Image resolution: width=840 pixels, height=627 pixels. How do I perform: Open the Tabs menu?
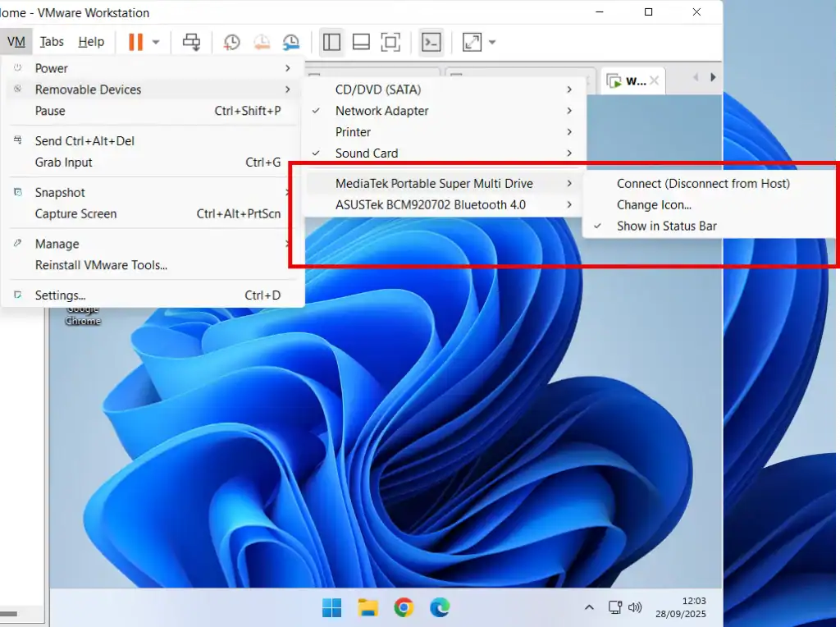pyautogui.click(x=52, y=41)
